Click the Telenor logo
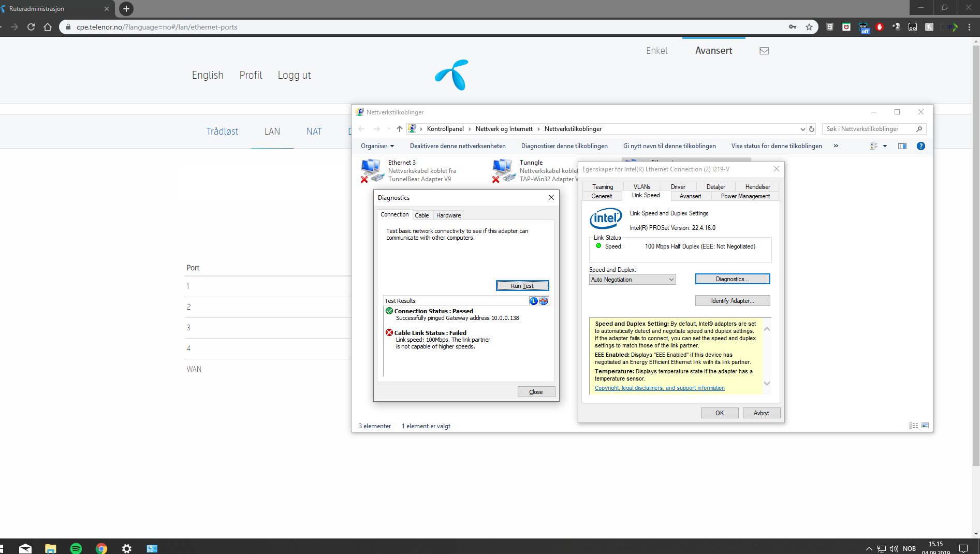The width and height of the screenshot is (980, 554). click(452, 75)
